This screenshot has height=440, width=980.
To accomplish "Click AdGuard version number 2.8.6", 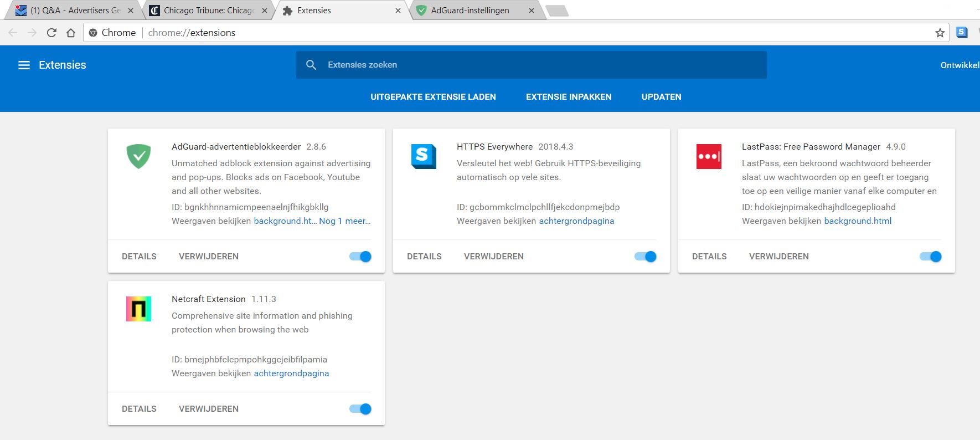I will tap(316, 147).
